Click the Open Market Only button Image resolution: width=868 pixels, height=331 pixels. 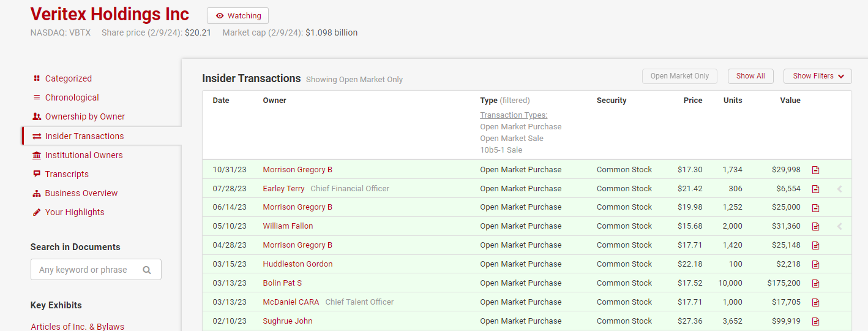click(x=679, y=76)
